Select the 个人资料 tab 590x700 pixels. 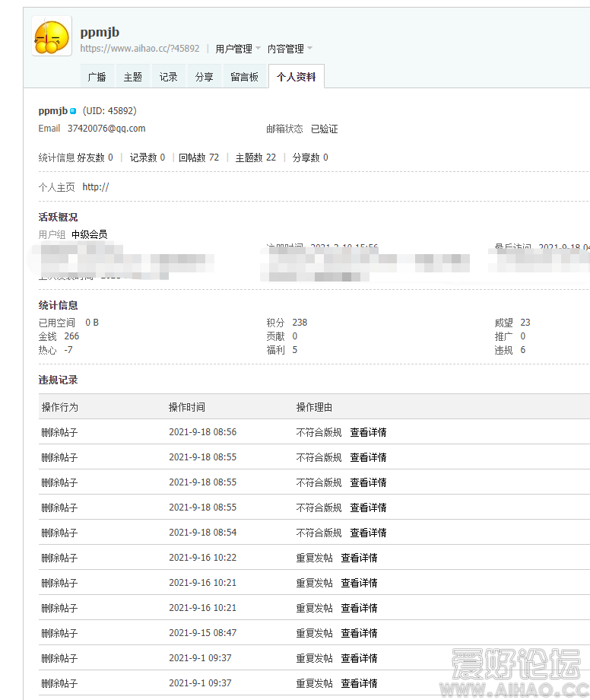[296, 77]
